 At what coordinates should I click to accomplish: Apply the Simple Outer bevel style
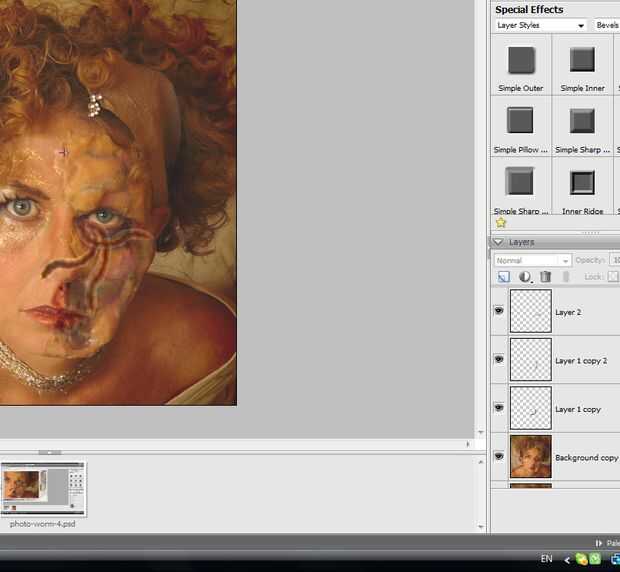pyautogui.click(x=520, y=61)
